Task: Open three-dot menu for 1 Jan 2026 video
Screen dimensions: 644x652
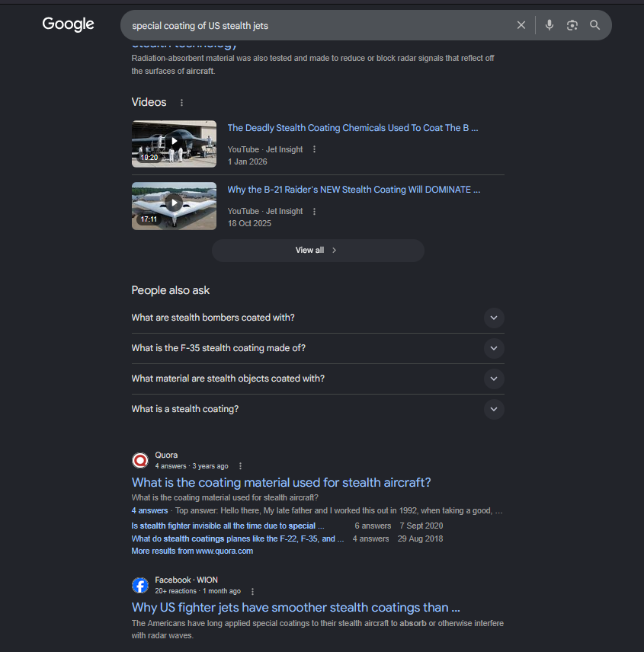Action: pos(314,149)
